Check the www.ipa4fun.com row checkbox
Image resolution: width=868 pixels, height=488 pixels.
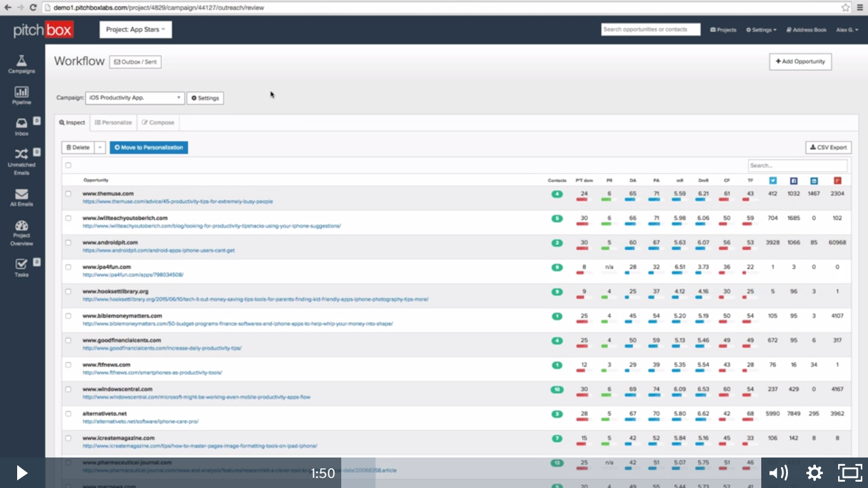(68, 267)
